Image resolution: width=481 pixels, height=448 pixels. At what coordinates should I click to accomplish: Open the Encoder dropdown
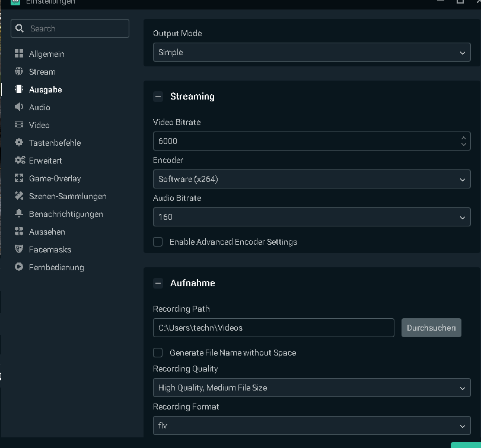(x=311, y=179)
